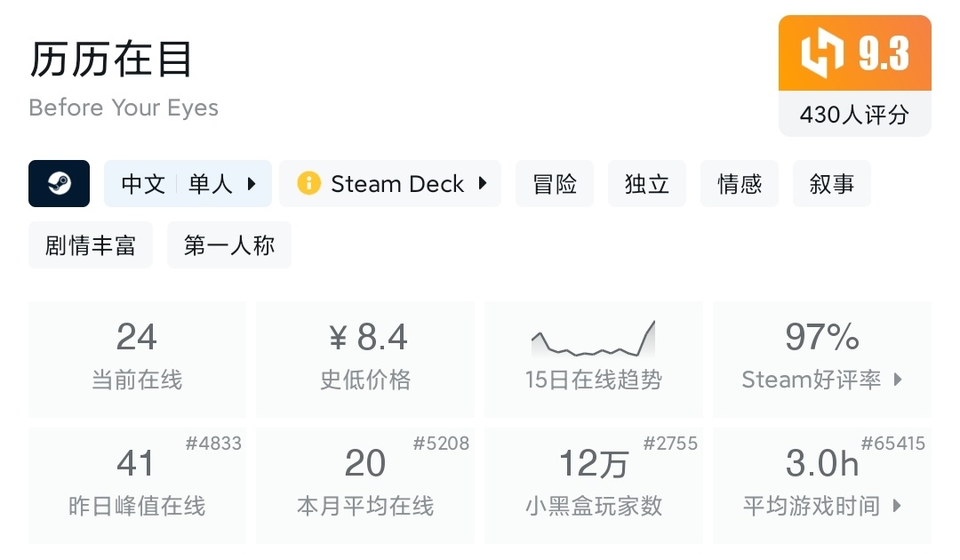Open the 15-day online trend sparkline
The height and width of the screenshot is (560, 960).
click(594, 340)
